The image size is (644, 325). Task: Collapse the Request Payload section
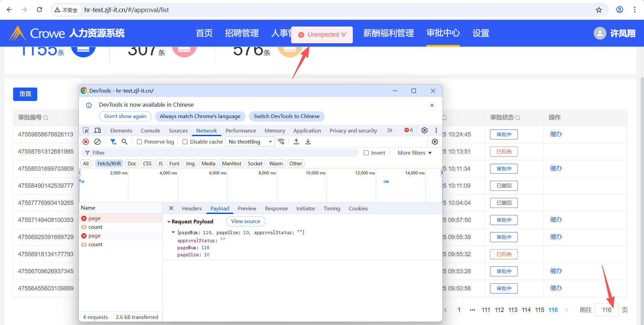tap(169, 222)
